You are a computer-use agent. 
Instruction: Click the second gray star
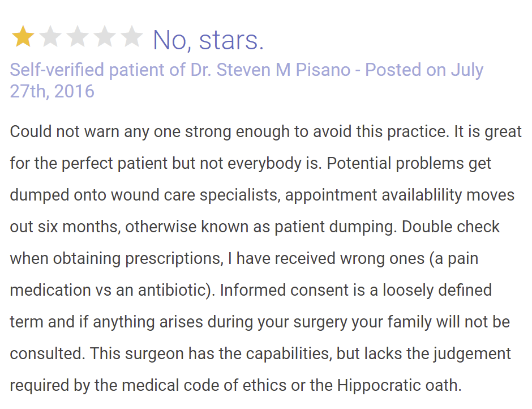(x=50, y=36)
